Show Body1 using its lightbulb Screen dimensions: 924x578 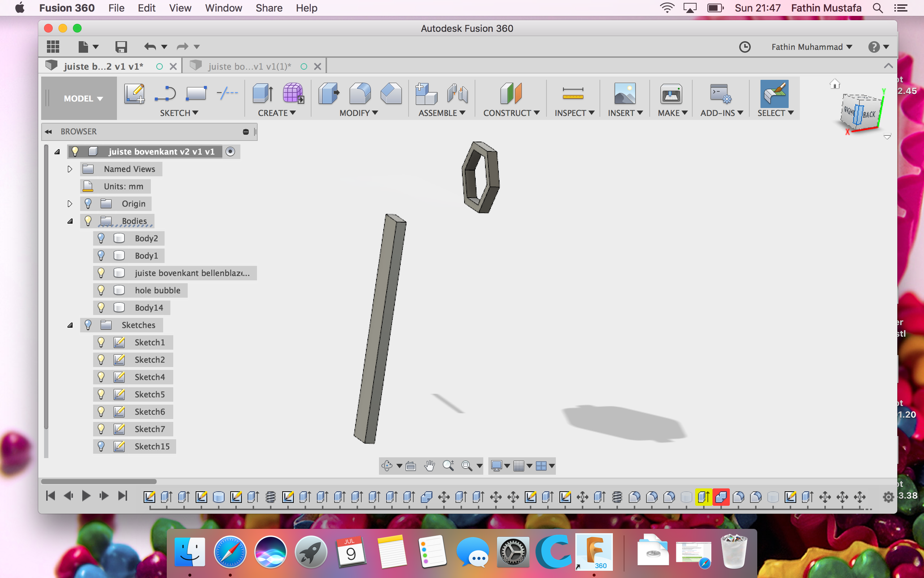101,255
